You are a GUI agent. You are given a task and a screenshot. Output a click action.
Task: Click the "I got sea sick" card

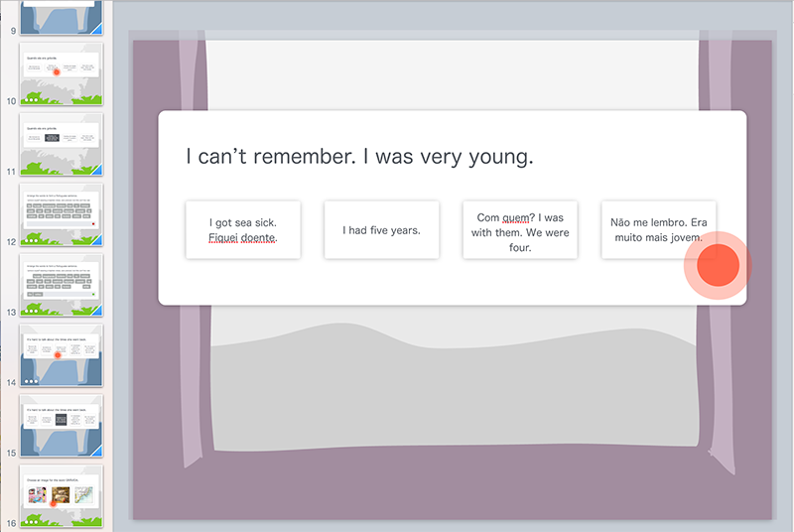tap(242, 229)
